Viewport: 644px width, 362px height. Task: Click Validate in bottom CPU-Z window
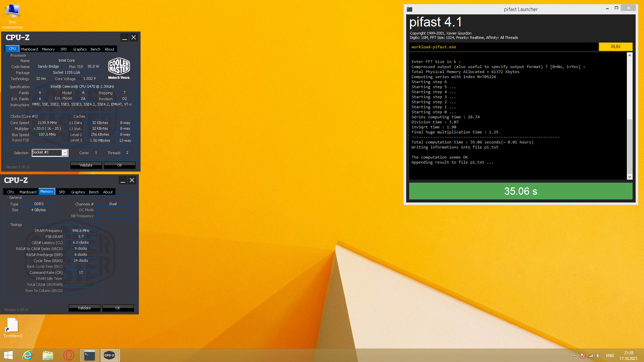coord(84,308)
